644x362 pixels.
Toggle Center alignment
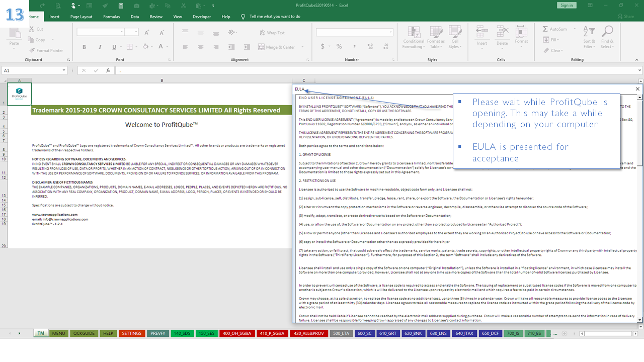[200, 47]
